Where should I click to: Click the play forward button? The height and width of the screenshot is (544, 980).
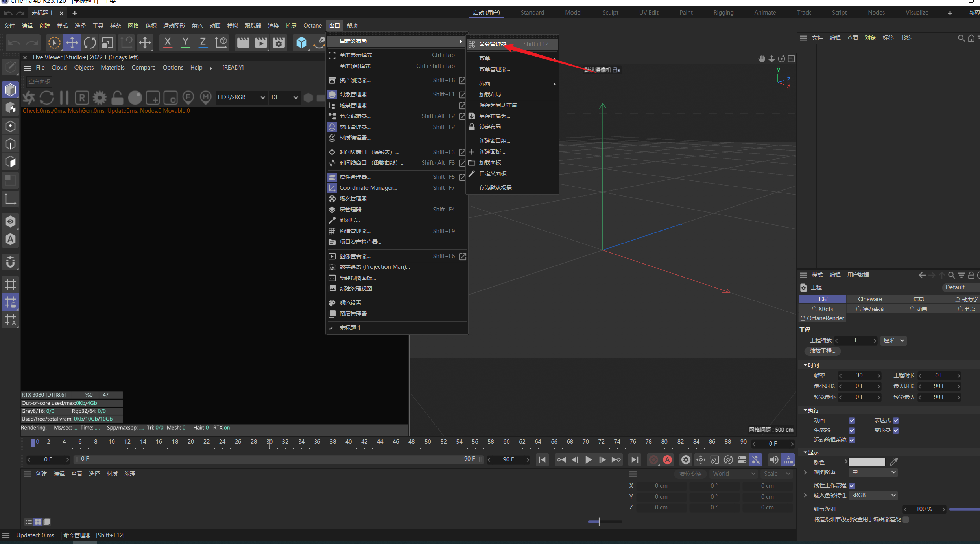588,459
